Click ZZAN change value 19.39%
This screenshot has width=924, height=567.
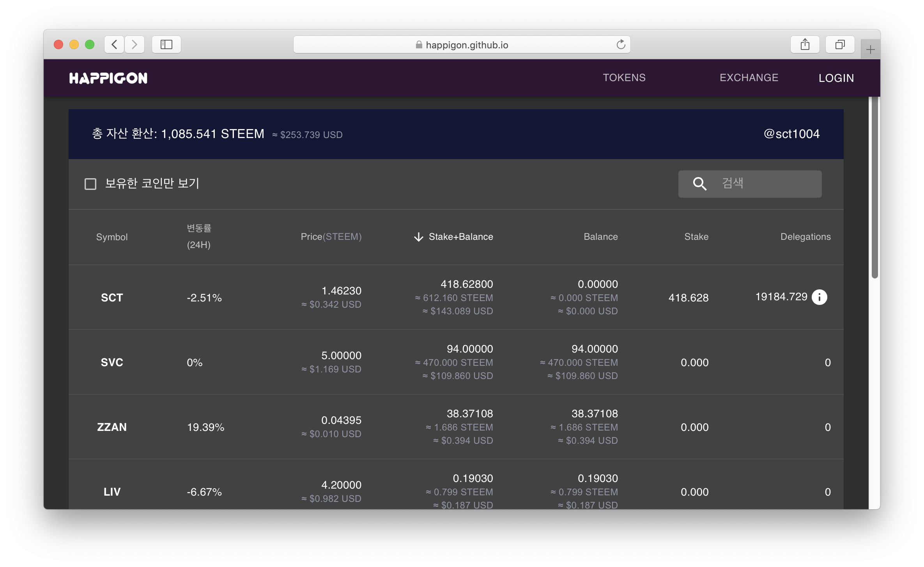pos(205,427)
